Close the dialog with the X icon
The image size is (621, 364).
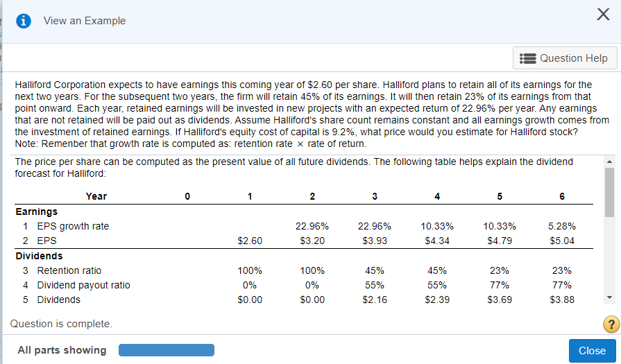pyautogui.click(x=603, y=15)
